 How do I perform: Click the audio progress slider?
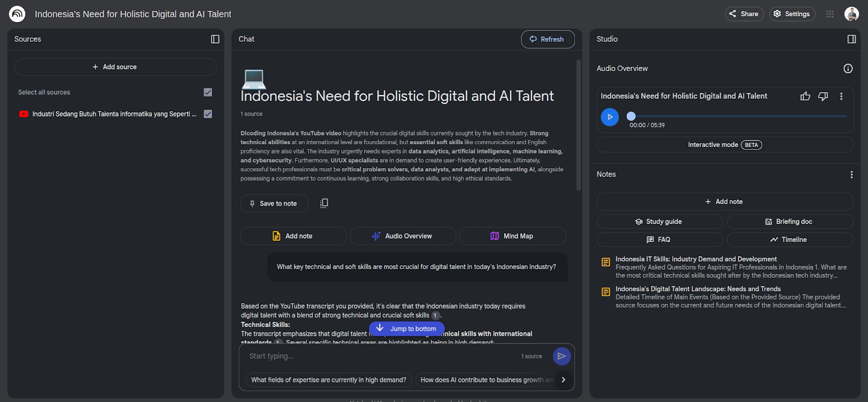(738, 116)
